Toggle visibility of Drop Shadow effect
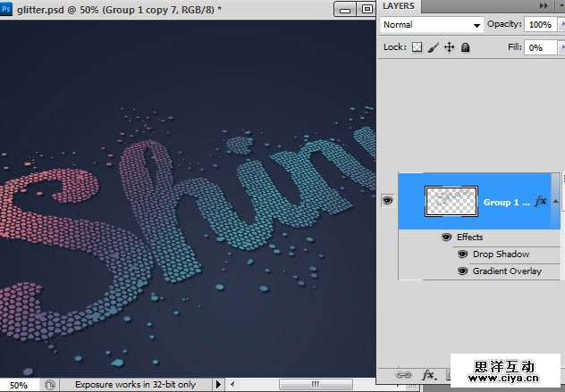565x392 pixels. (x=462, y=254)
